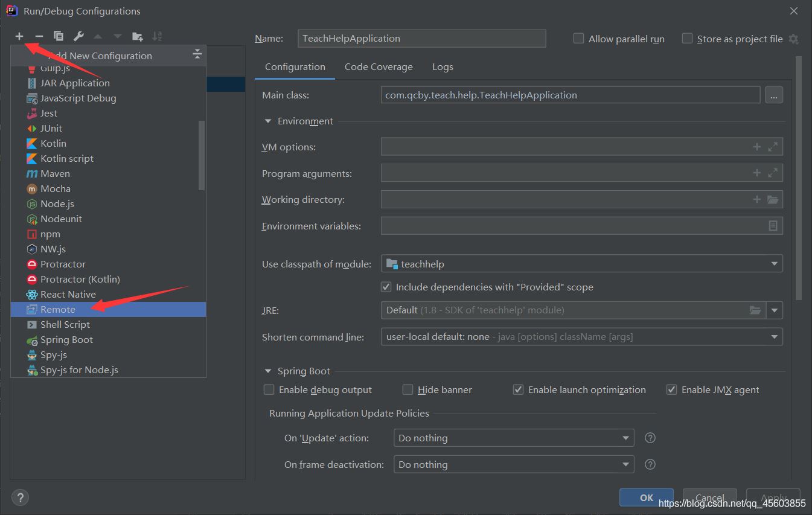812x515 pixels.
Task: Collapse the Spring Boot section
Action: coord(268,371)
